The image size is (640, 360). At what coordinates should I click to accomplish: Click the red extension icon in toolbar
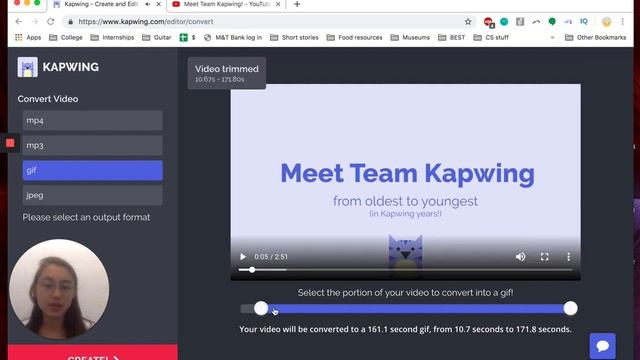pyautogui.click(x=488, y=22)
